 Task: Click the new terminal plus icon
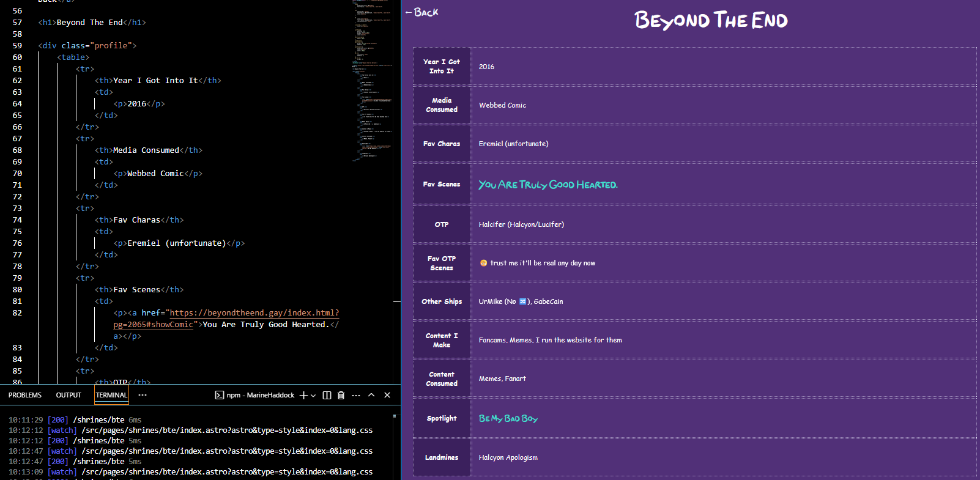click(303, 395)
